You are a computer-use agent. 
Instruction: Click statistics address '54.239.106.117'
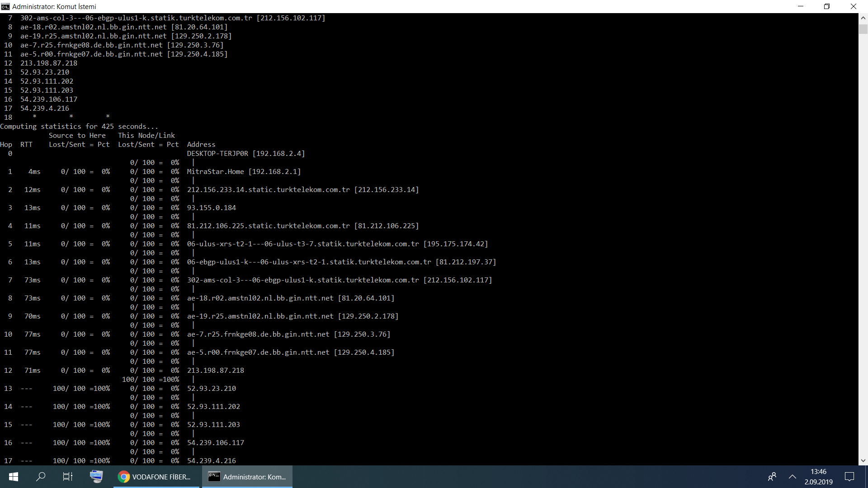pos(216,443)
